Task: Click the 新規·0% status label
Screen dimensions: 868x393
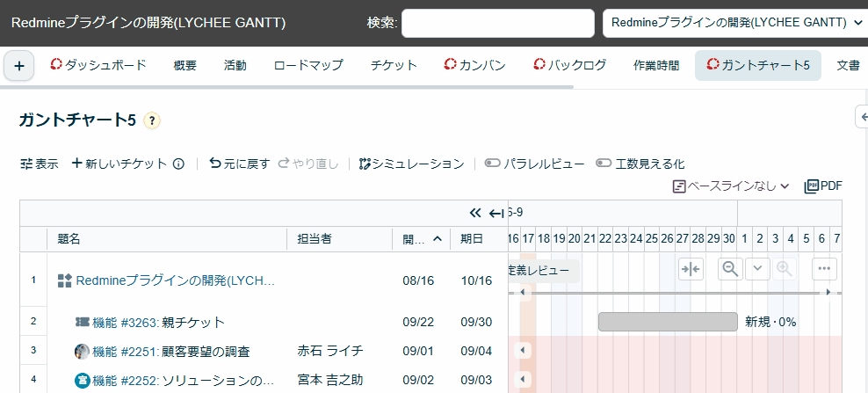Action: [770, 322]
